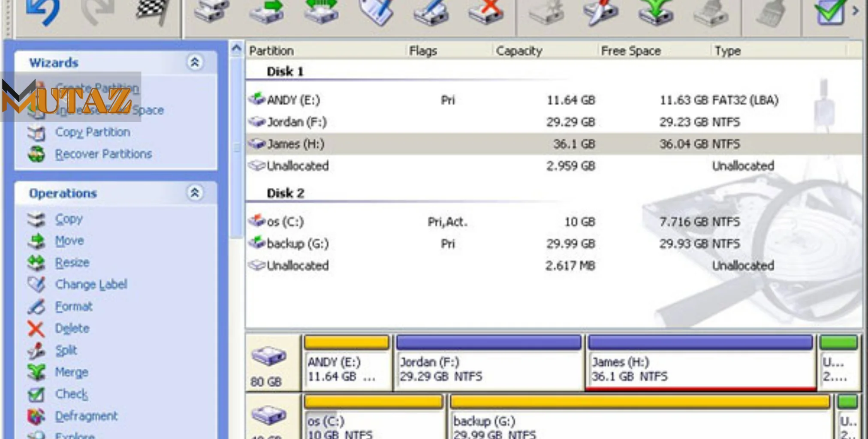Select the 2.959 GB Unallocated row
The height and width of the screenshot is (439, 868).
tap(554, 165)
